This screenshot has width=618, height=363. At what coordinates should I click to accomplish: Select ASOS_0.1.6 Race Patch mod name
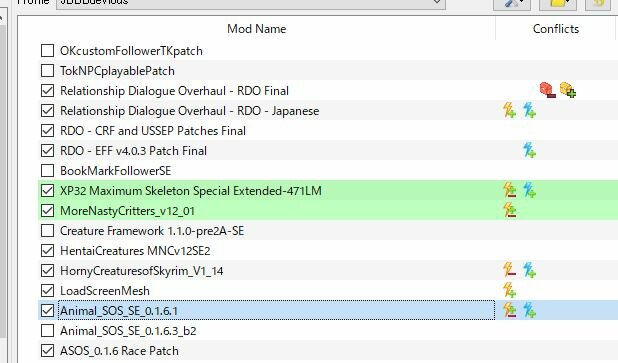coord(119,351)
